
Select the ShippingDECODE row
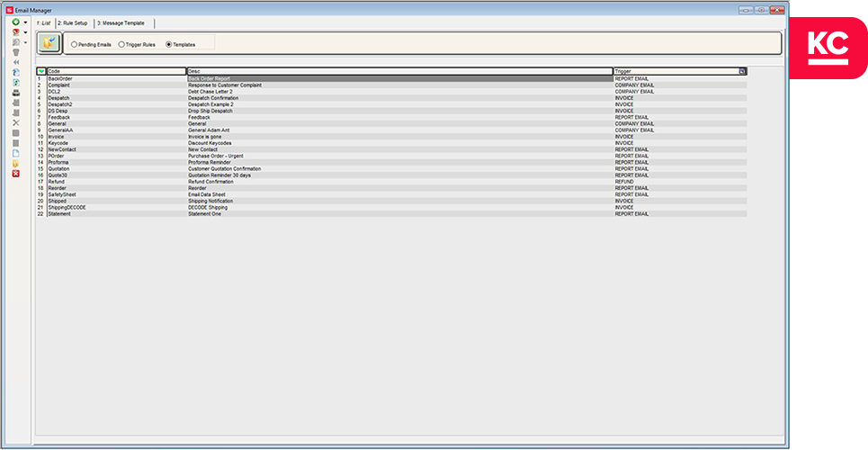(392, 207)
